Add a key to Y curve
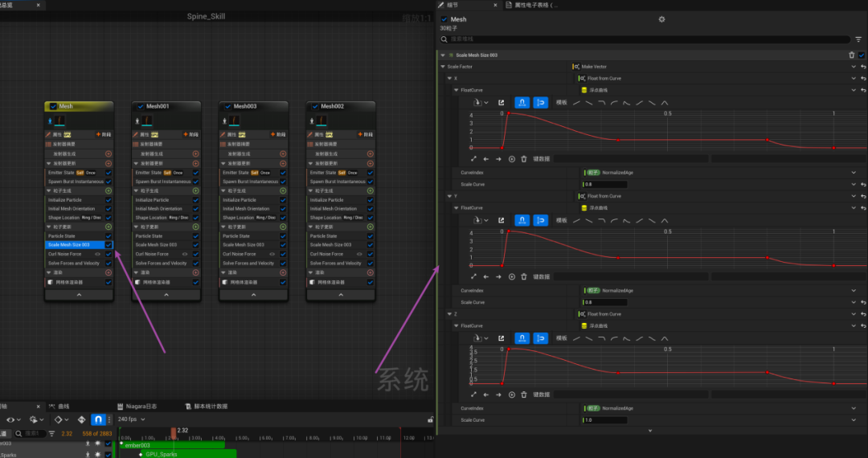 [511, 277]
